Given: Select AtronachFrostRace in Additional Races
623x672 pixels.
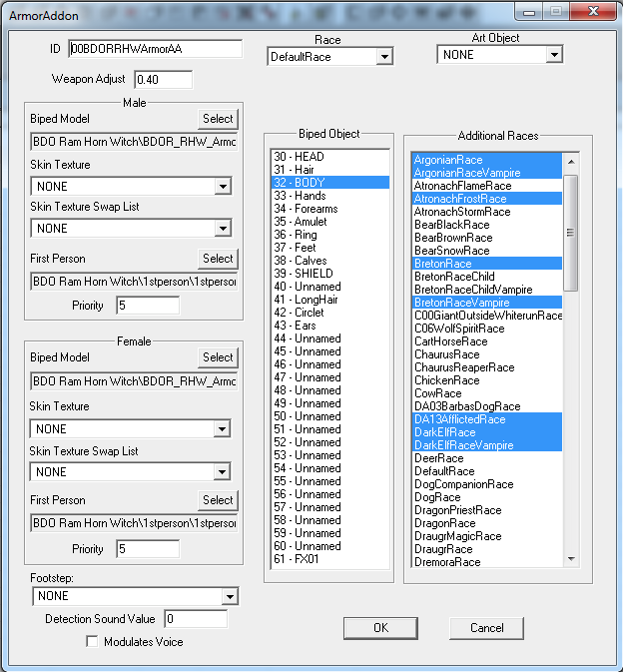Looking at the screenshot, I should (x=487, y=199).
